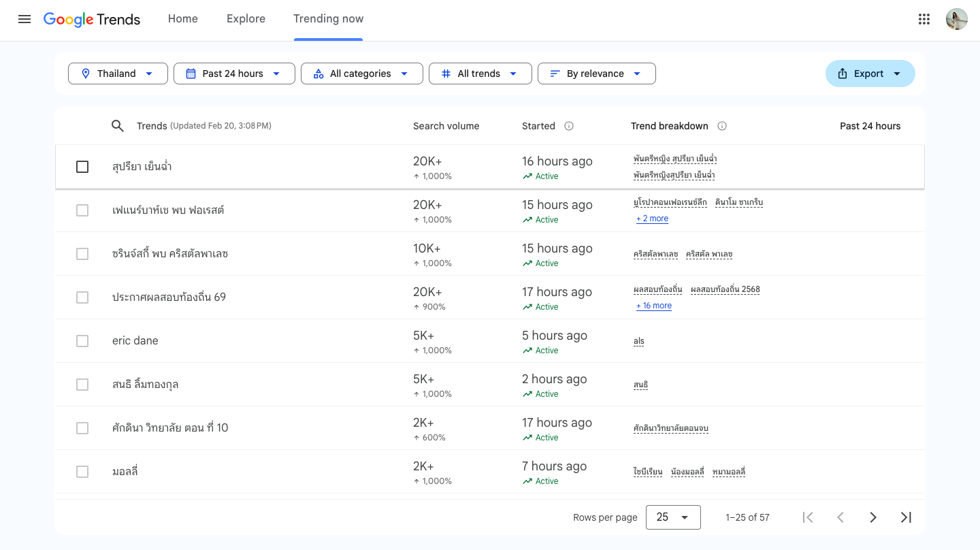Switch to the Explore tab
Screen dimensions: 980x550
[246, 19]
